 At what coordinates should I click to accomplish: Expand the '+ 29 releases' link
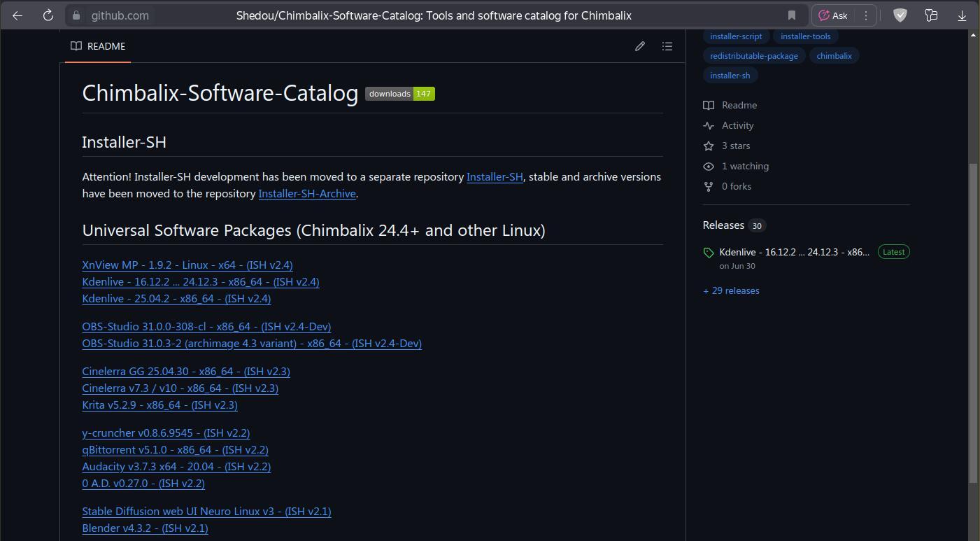[x=731, y=290]
